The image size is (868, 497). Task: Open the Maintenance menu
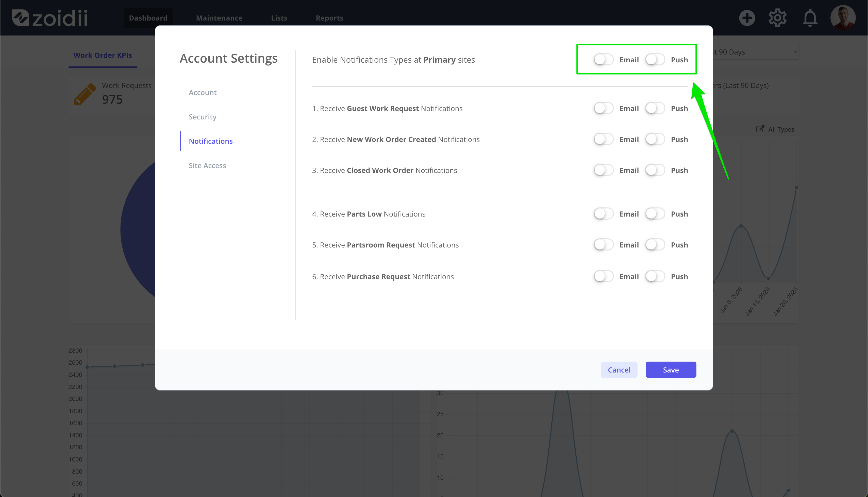tap(219, 18)
